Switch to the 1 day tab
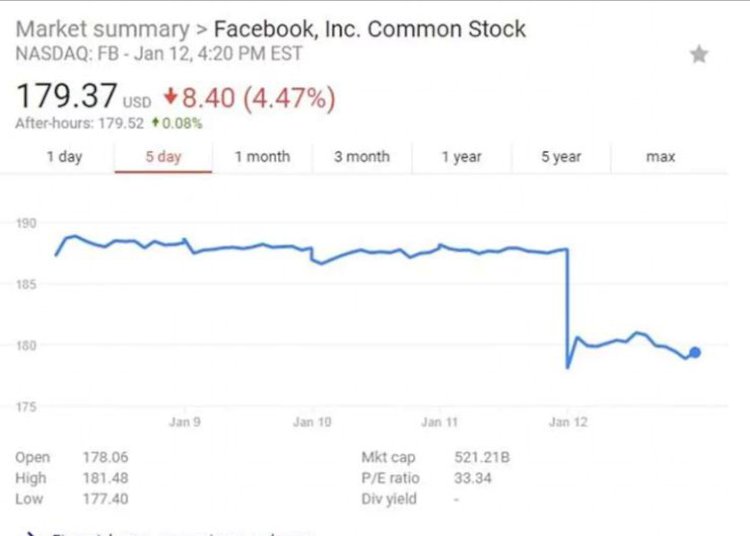The image size is (750, 536). coord(65,157)
